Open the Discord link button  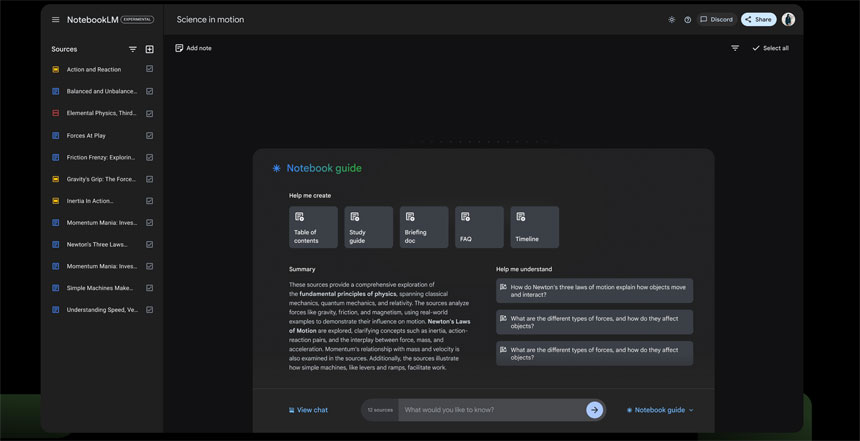[x=717, y=20]
